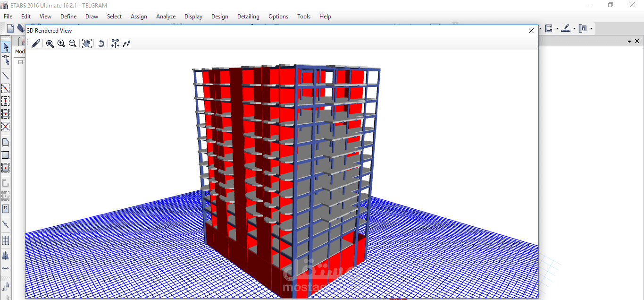This screenshot has height=300, width=644.
Task: Click the walk-through footsteps icon
Action: point(126,43)
